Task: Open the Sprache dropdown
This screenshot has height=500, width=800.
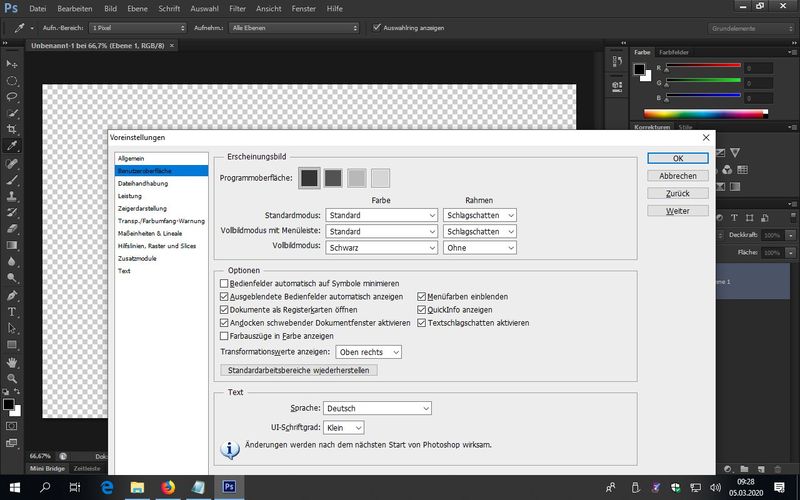Action: [x=378, y=408]
